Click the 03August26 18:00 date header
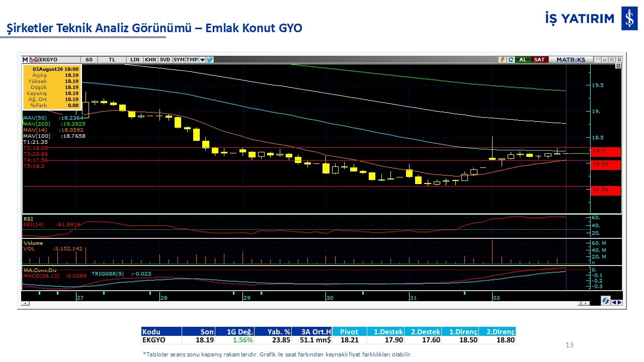The height and width of the screenshot is (362, 644). [55, 69]
